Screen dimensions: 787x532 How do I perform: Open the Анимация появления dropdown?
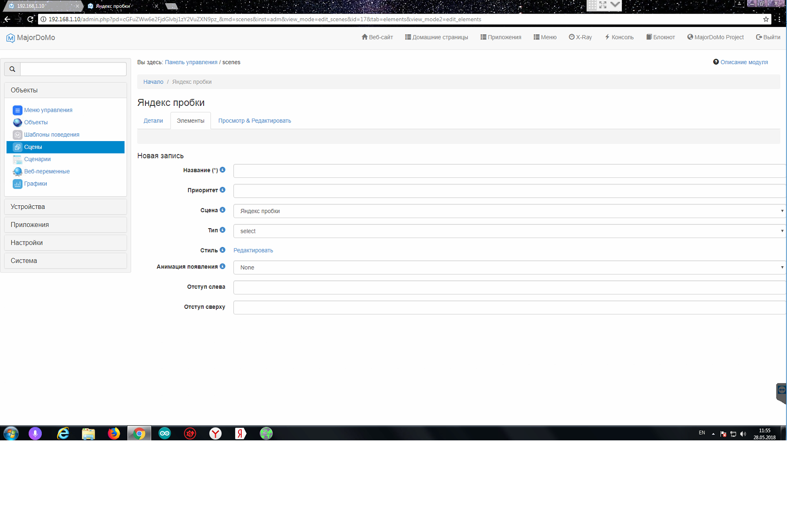[x=510, y=268]
